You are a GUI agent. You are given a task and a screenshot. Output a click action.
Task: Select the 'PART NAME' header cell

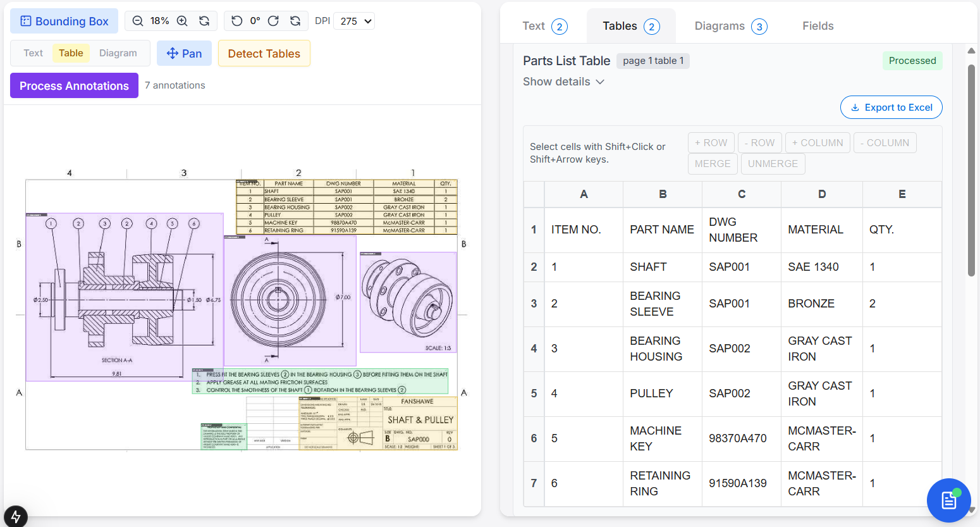[663, 230]
